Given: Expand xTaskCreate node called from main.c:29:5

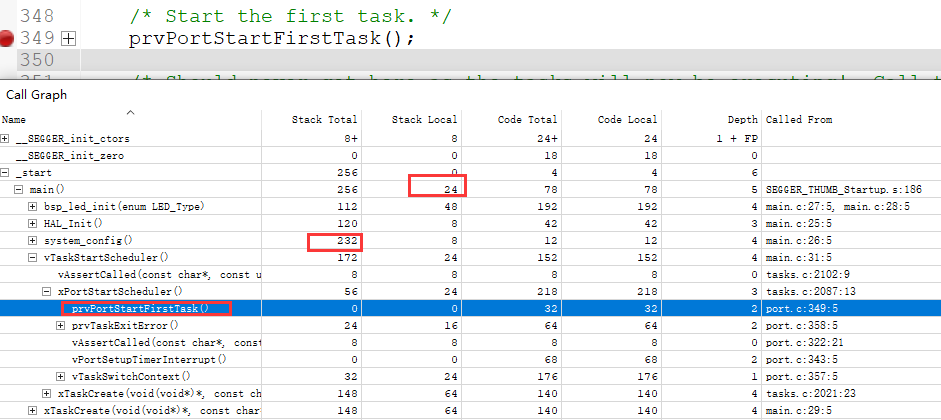Looking at the screenshot, I should 33,410.
